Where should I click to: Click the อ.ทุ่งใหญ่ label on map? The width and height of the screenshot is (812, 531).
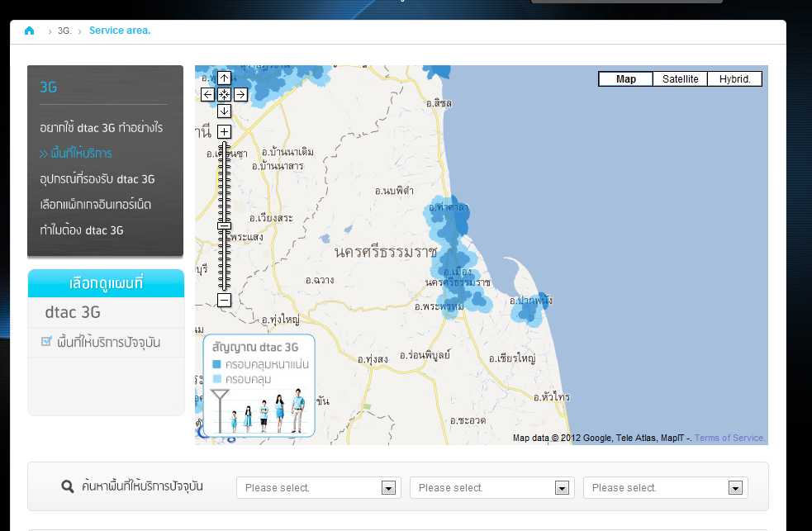[280, 320]
